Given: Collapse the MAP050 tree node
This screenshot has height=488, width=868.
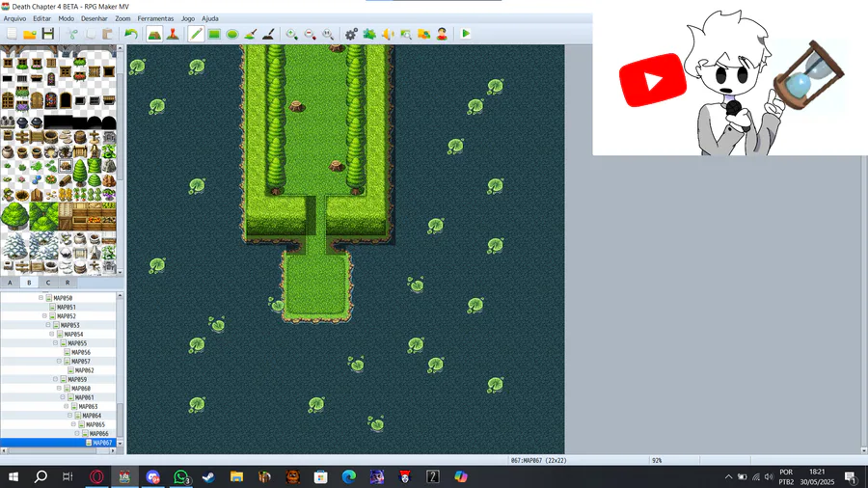Looking at the screenshot, I should pos(41,298).
